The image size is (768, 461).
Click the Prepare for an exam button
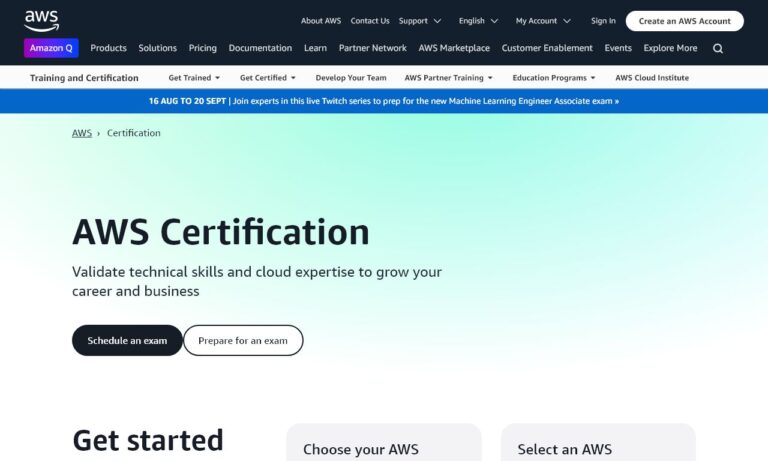point(243,341)
